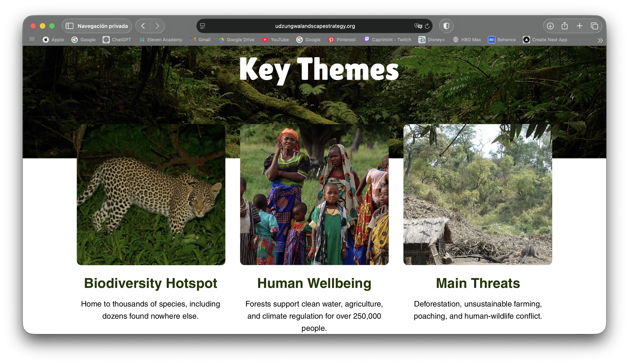This screenshot has height=364, width=629.
Task: Open the Share menu icon
Action: [565, 26]
